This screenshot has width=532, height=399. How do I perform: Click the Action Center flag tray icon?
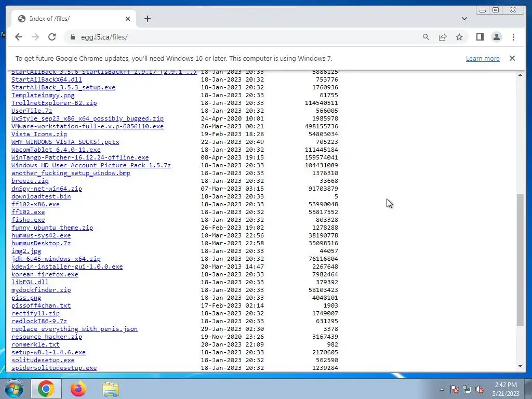(455, 389)
